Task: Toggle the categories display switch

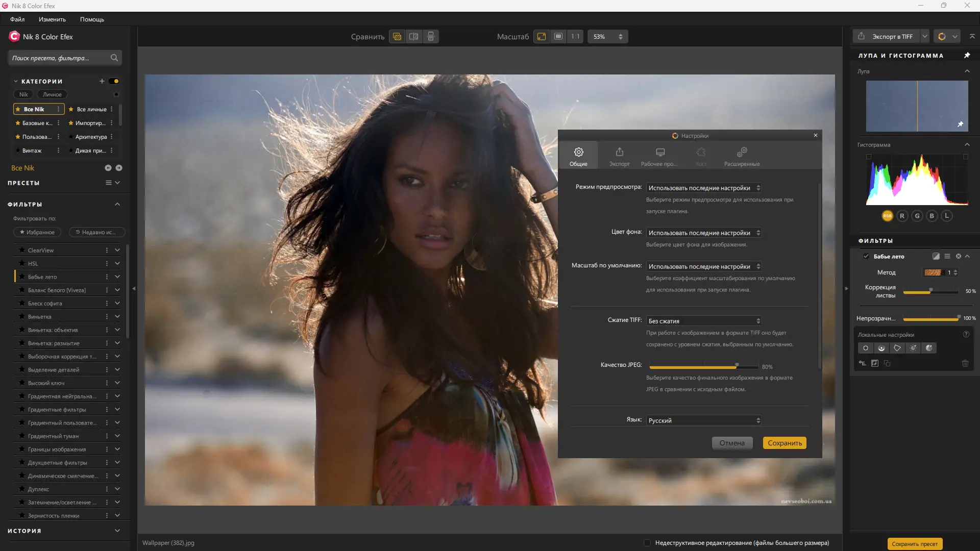Action: (114, 81)
